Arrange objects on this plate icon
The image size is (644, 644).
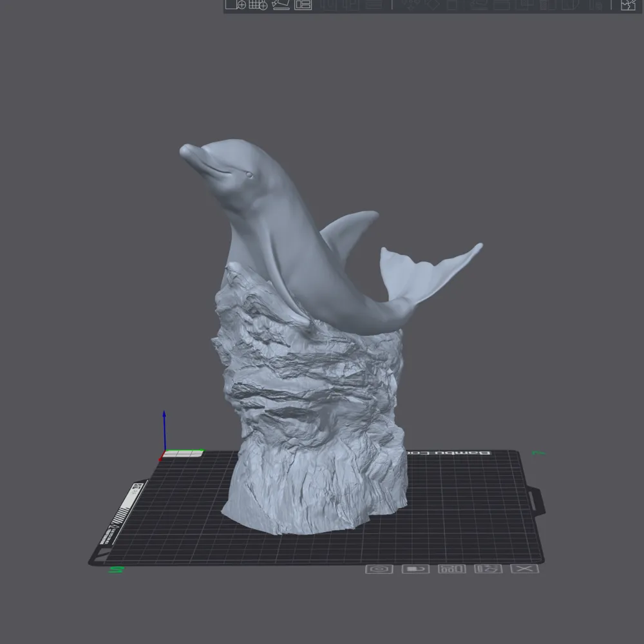click(452, 569)
